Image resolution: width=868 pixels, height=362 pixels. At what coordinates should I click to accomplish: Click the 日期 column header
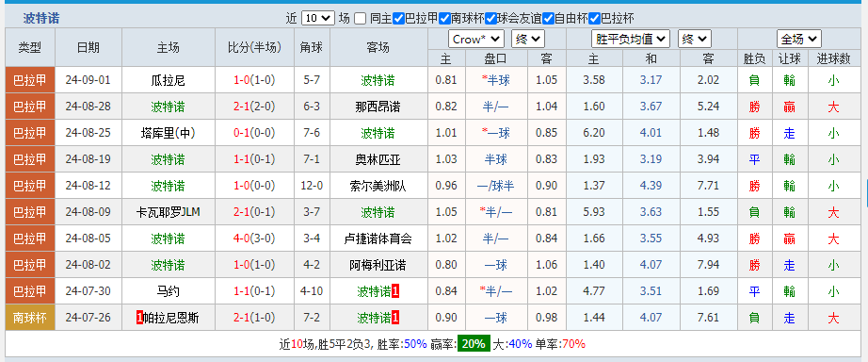pos(88,48)
